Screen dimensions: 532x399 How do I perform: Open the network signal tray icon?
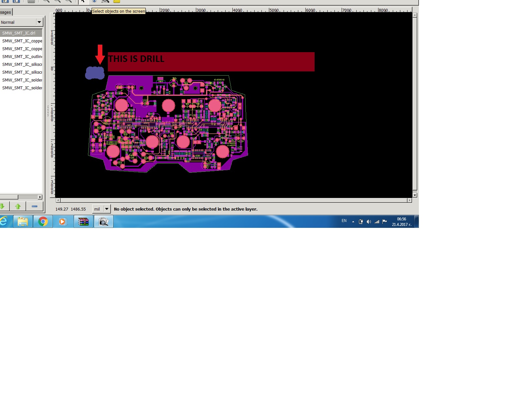point(377,222)
